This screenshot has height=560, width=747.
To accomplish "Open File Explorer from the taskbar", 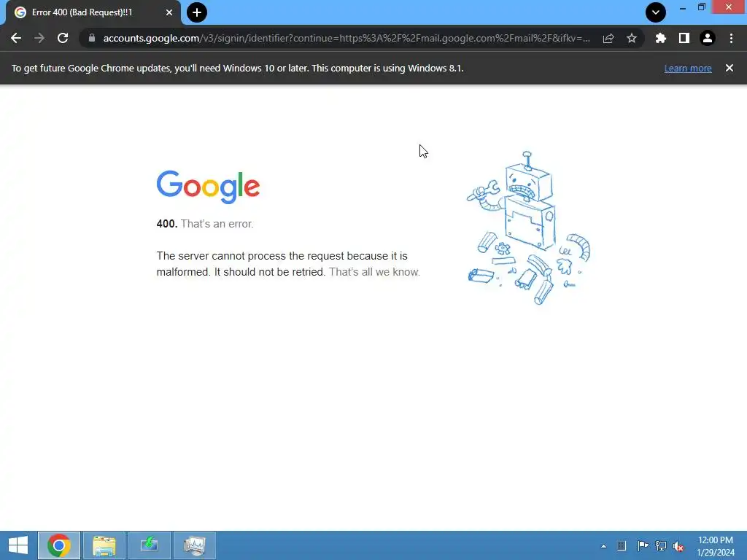I will 104,545.
